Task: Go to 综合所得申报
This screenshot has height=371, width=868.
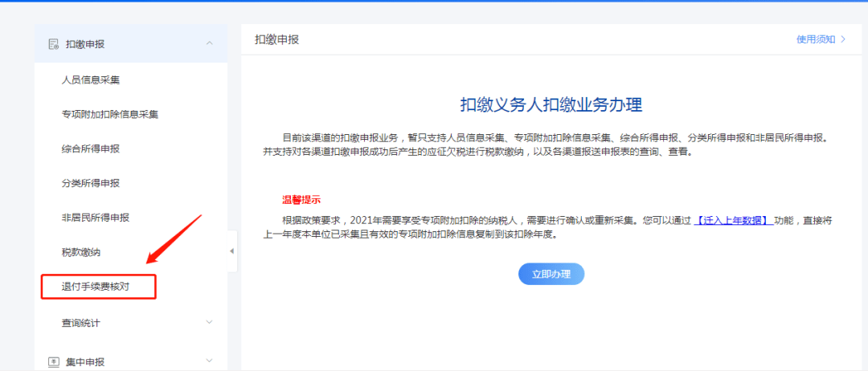Action: [x=91, y=149]
